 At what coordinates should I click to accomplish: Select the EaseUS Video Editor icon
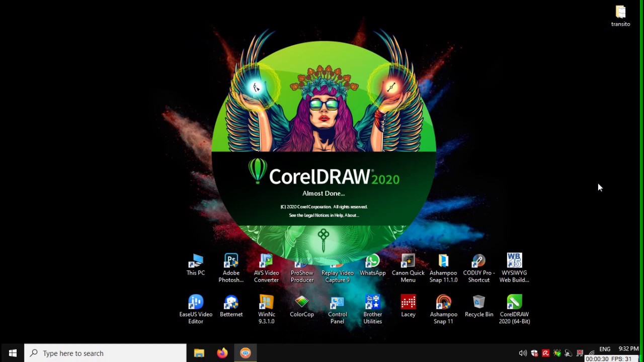pyautogui.click(x=196, y=309)
